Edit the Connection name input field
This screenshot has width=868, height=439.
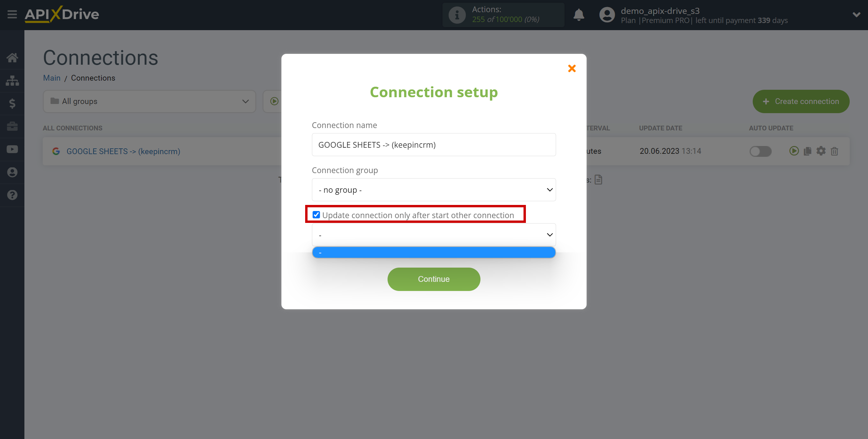tap(434, 144)
